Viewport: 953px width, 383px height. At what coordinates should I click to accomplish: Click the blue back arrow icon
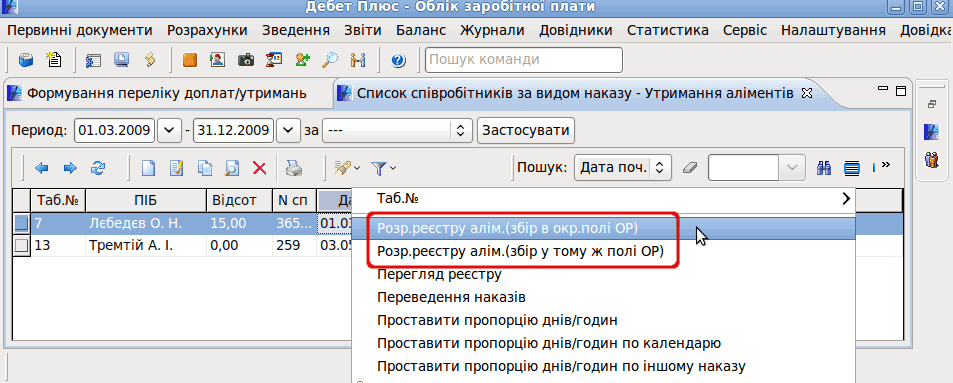pos(42,168)
